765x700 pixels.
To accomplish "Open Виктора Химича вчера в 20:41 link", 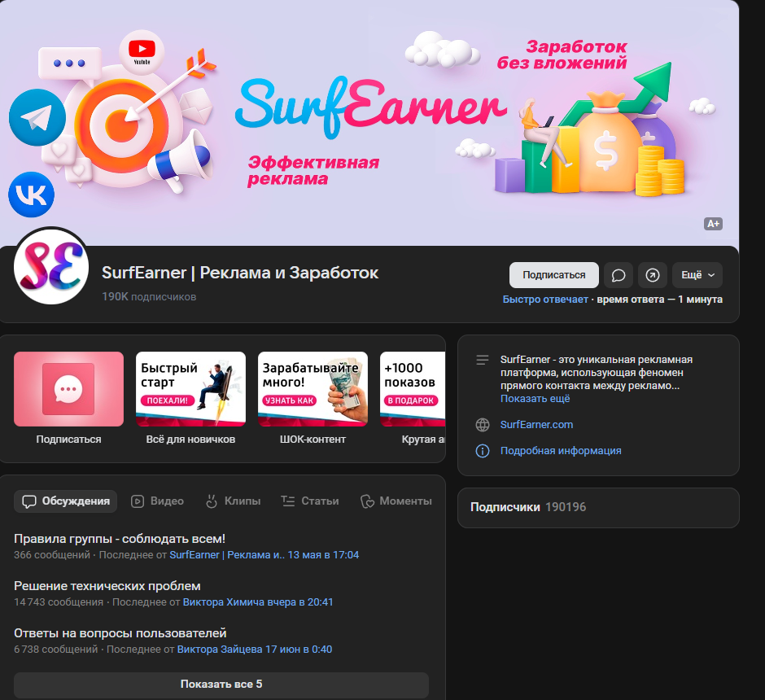I will click(x=258, y=602).
